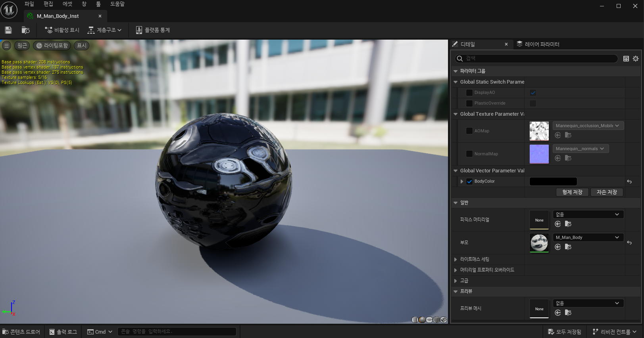Screen dimensions: 644x338
Task: Enable PlasticOverride override checkbox
Action: tap(469, 103)
